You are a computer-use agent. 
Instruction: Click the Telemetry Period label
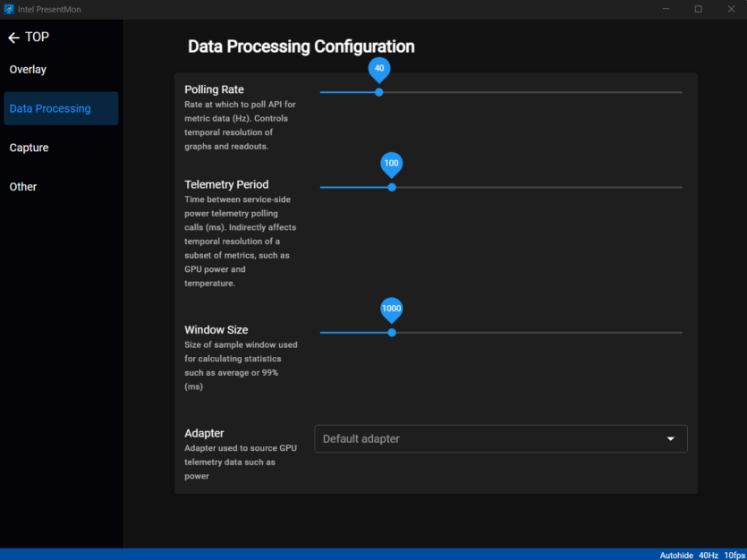(x=226, y=185)
